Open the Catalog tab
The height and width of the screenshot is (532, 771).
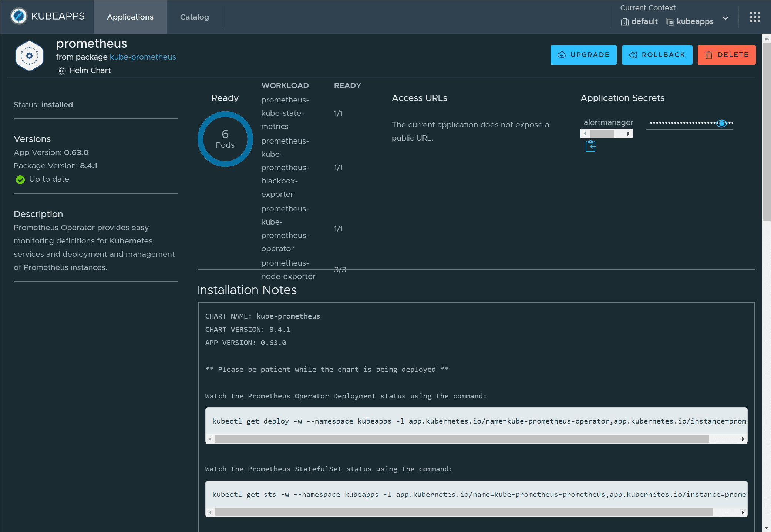(194, 17)
